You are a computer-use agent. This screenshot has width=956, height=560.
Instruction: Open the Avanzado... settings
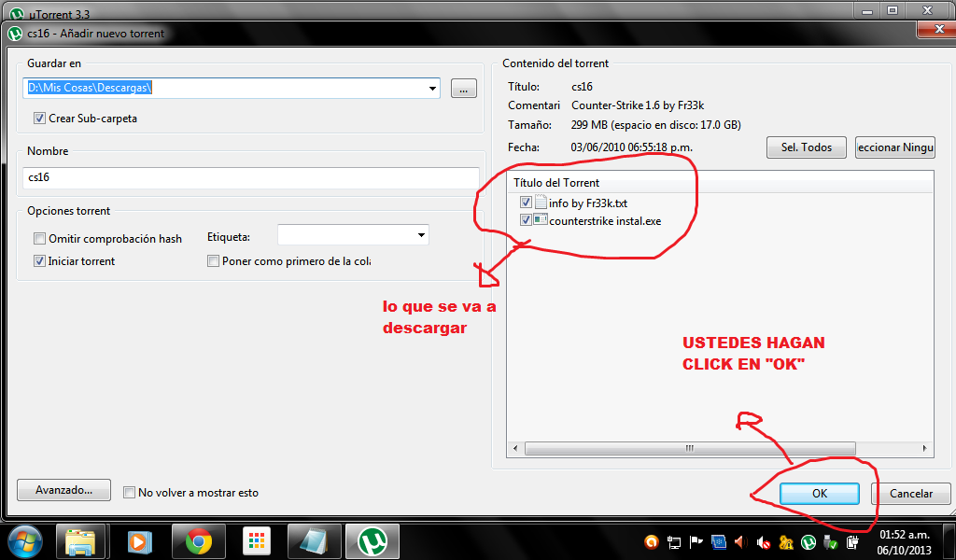[64, 490]
